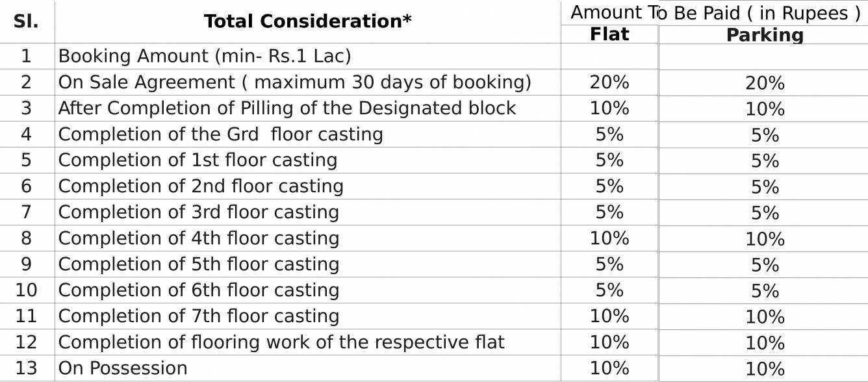This screenshot has height=382, width=868.
Task: Select Completion of flooring work row text
Action: 281,342
